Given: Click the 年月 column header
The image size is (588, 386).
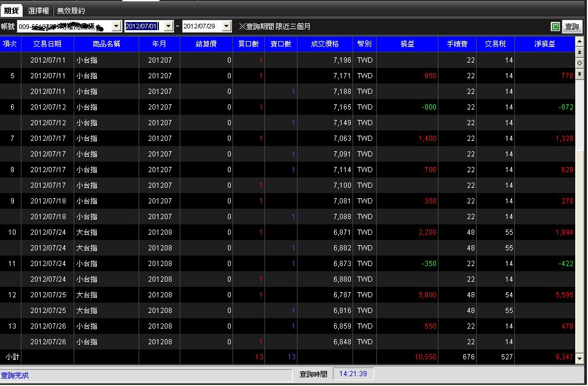Looking at the screenshot, I should tap(159, 44).
